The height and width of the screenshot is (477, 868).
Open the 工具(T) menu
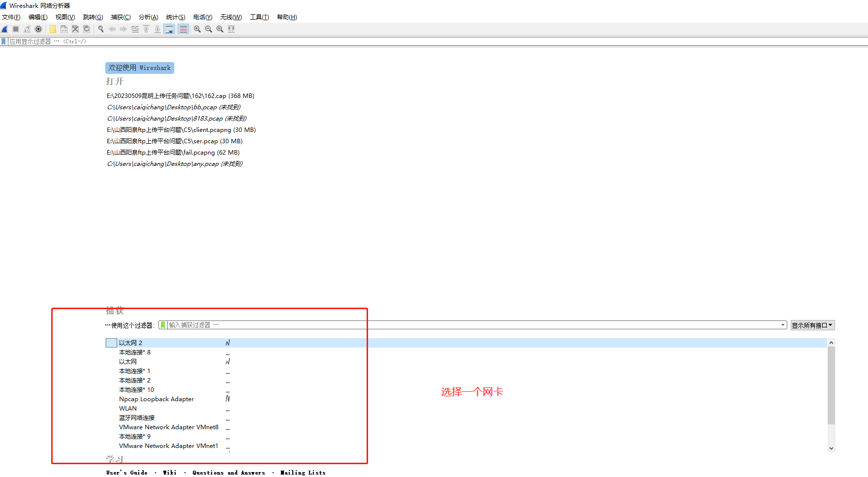259,17
